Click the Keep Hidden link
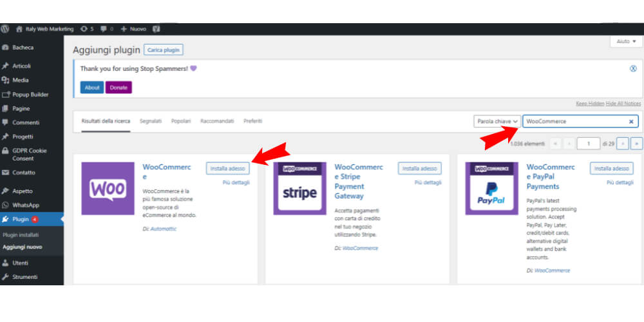This screenshot has width=644, height=322. pyautogui.click(x=590, y=104)
